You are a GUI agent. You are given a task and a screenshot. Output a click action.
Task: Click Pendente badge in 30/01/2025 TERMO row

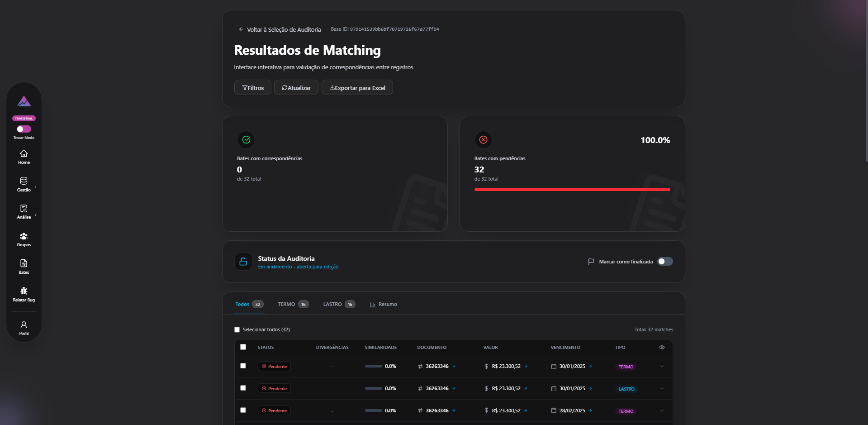coord(274,366)
